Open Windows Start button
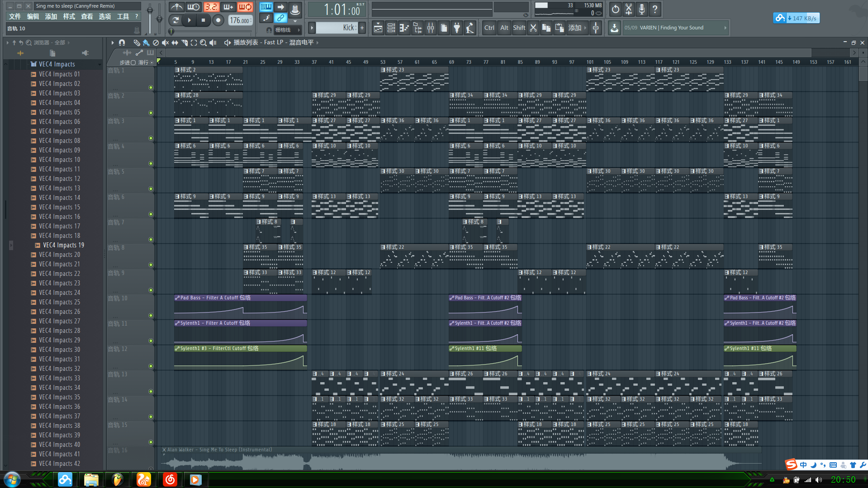This screenshot has height=488, width=868. 12,479
